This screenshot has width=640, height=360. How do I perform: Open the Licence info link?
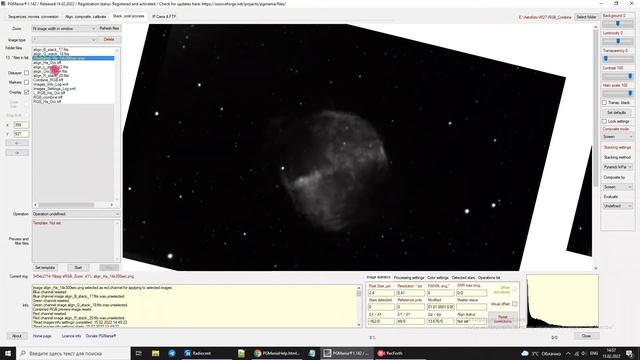coord(71,336)
